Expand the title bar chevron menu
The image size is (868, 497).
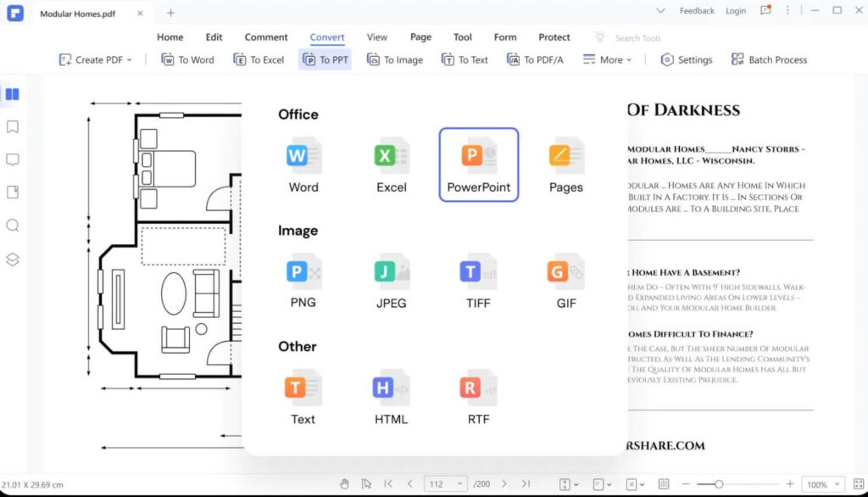(660, 10)
